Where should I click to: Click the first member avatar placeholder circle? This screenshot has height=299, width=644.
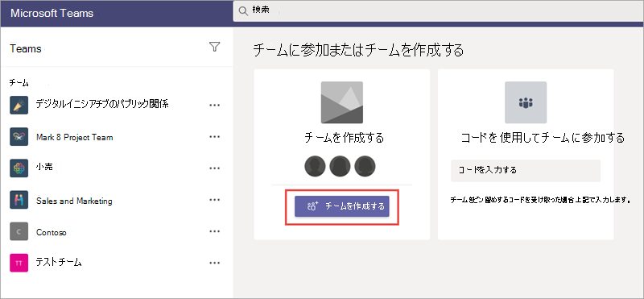(315, 166)
